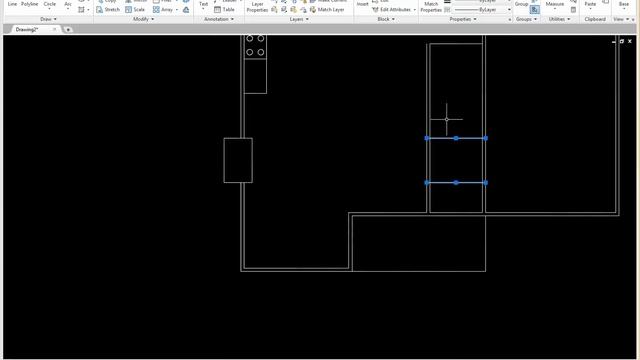Viewport: 640px width, 360px height.
Task: Open the Array tool dropdown arrow
Action: 177,9
